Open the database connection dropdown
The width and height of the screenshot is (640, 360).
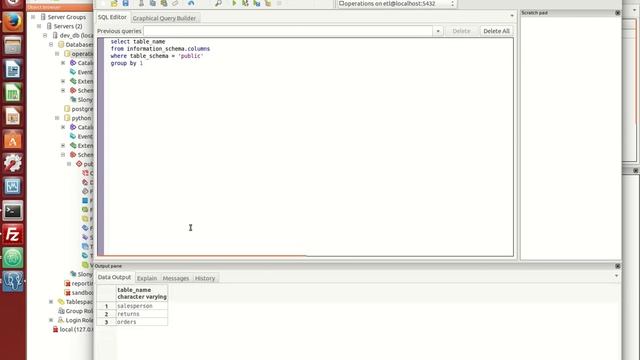pos(397,4)
